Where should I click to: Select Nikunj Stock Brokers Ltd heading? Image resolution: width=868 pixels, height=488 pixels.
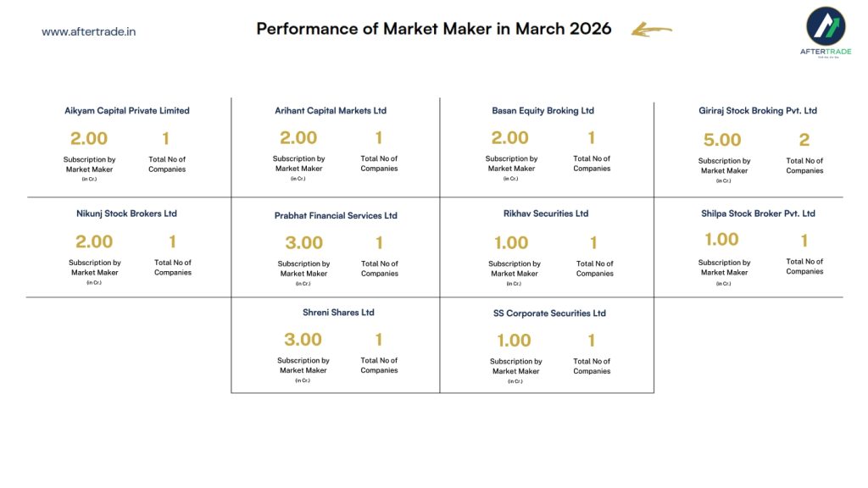tap(126, 214)
